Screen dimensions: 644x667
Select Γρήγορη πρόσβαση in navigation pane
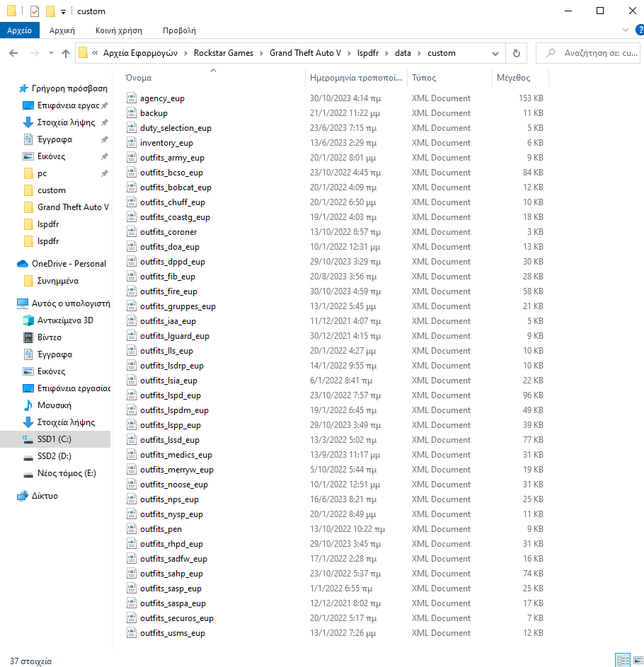pos(63,88)
